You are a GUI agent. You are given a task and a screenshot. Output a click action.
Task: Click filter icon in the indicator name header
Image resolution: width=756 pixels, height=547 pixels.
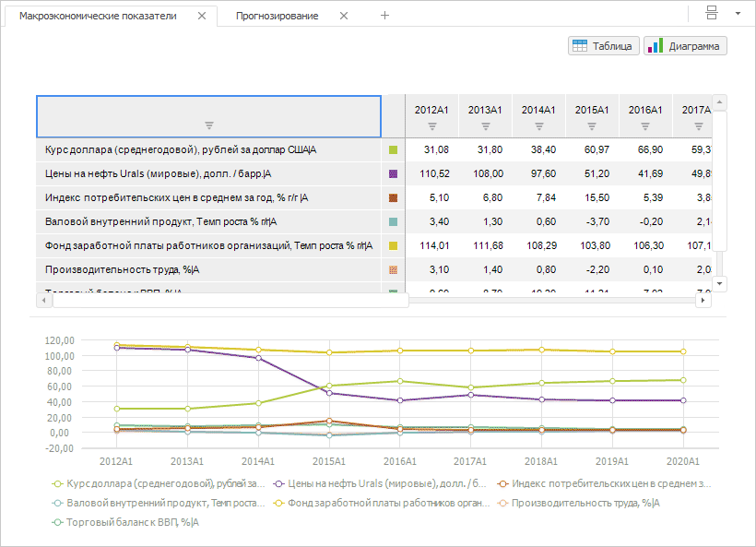coord(208,125)
